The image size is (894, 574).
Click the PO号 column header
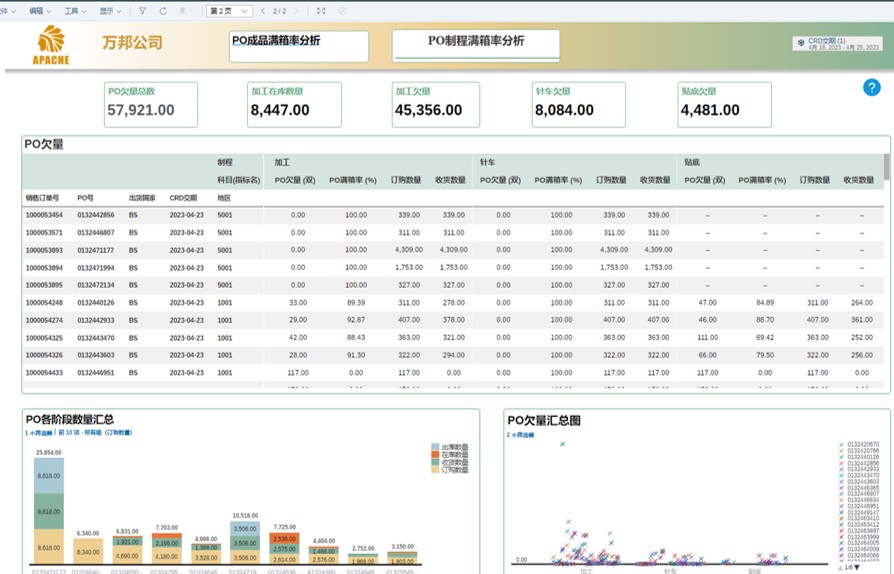pos(85,198)
